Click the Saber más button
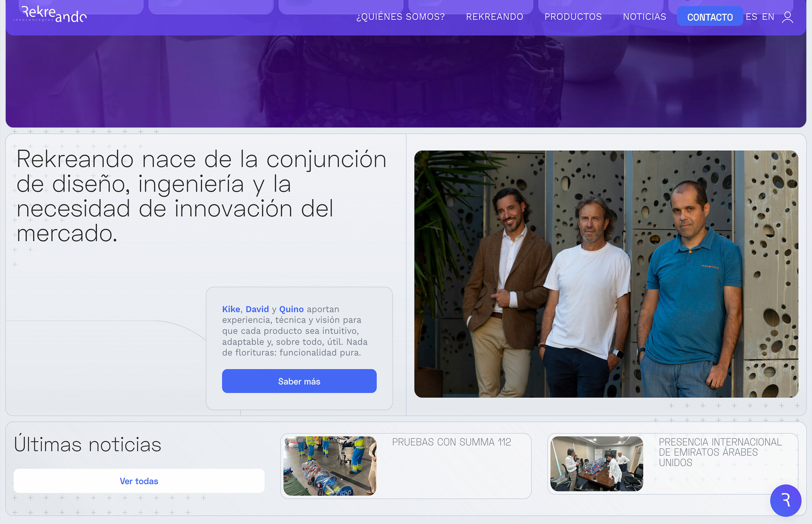Screen dimensions: 812x524 [299, 381]
